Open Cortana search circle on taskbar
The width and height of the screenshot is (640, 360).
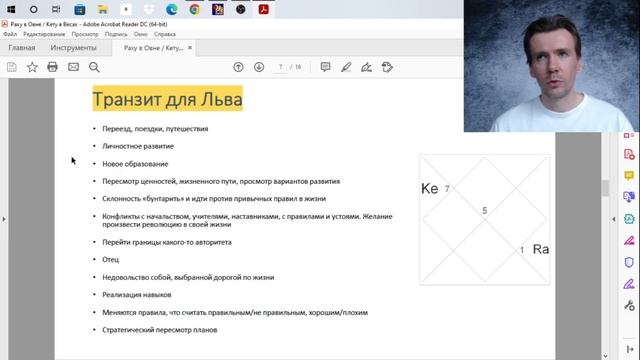[x=33, y=9]
